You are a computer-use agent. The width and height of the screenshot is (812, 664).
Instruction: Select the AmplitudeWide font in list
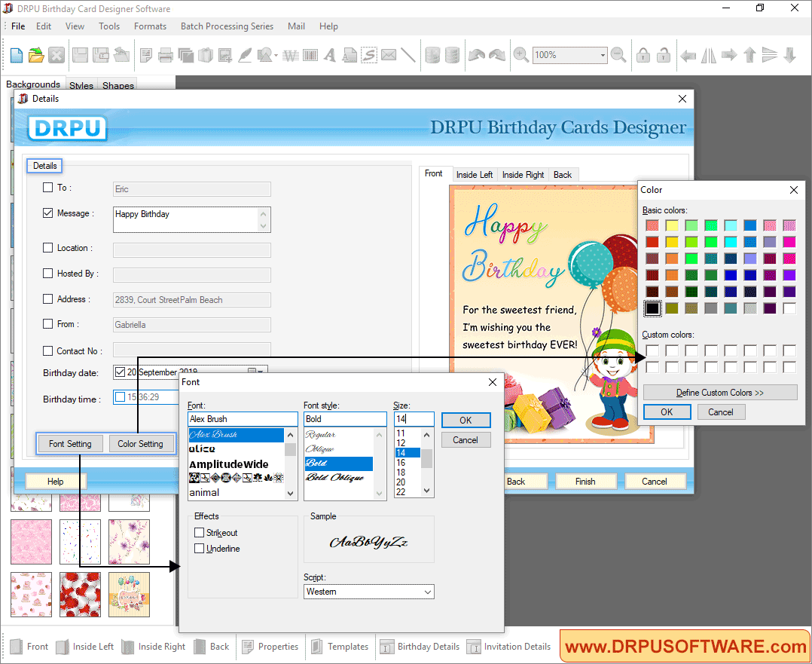(229, 464)
